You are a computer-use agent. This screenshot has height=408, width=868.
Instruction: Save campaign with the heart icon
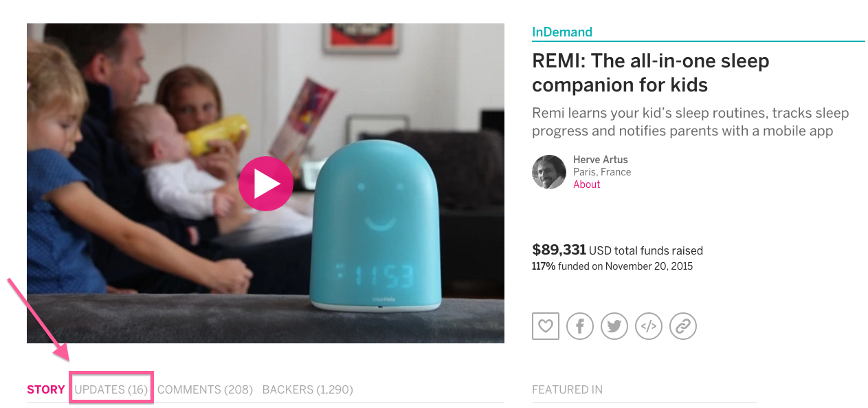[x=546, y=326]
